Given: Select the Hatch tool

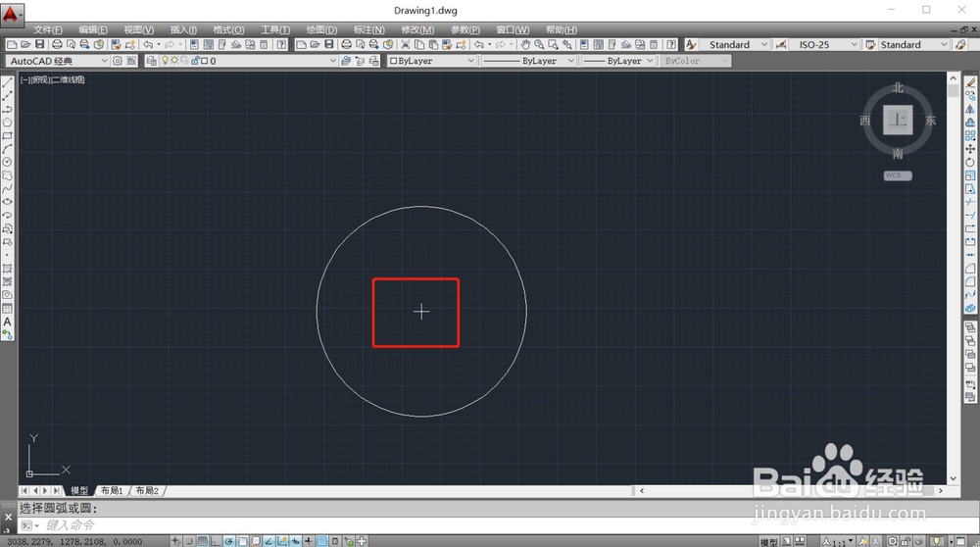Looking at the screenshot, I should pos(8,269).
